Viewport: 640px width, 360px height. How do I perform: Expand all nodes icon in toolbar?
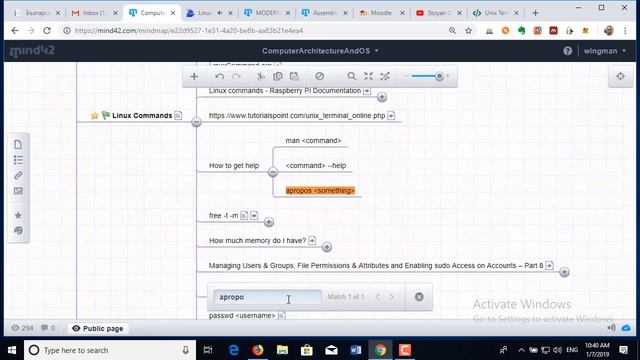[385, 76]
